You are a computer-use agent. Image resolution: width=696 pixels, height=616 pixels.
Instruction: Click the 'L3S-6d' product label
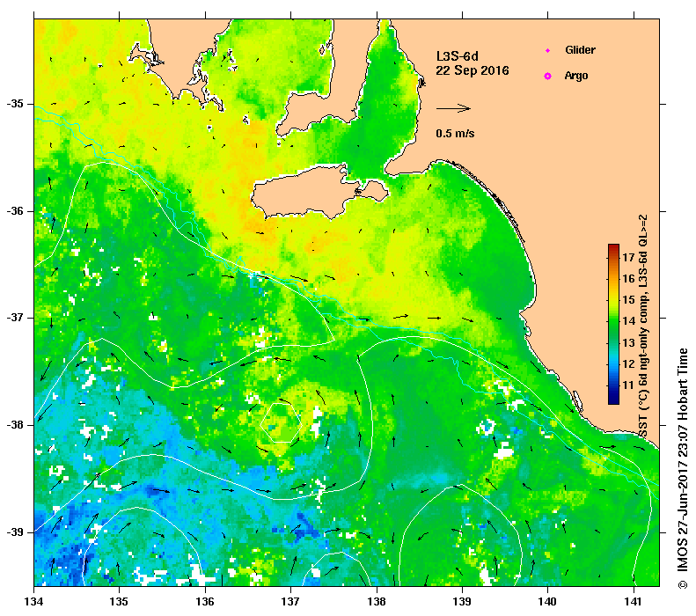(458, 56)
